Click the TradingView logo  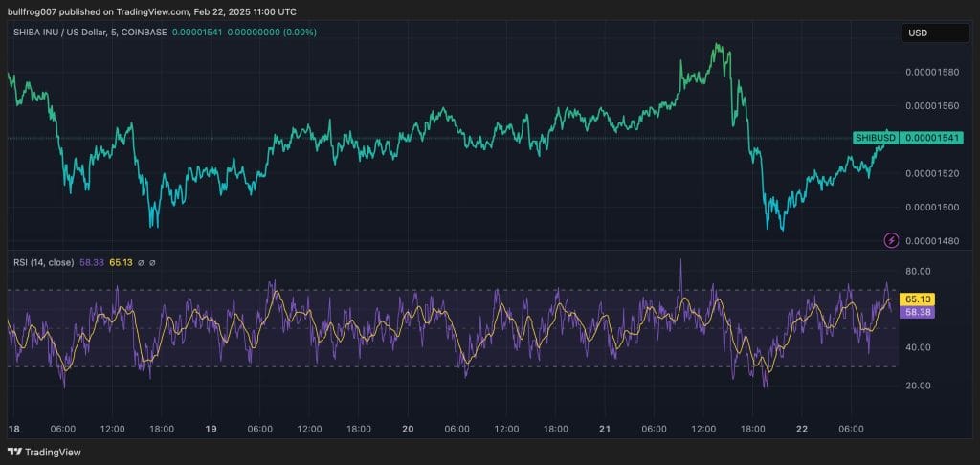click(x=44, y=452)
